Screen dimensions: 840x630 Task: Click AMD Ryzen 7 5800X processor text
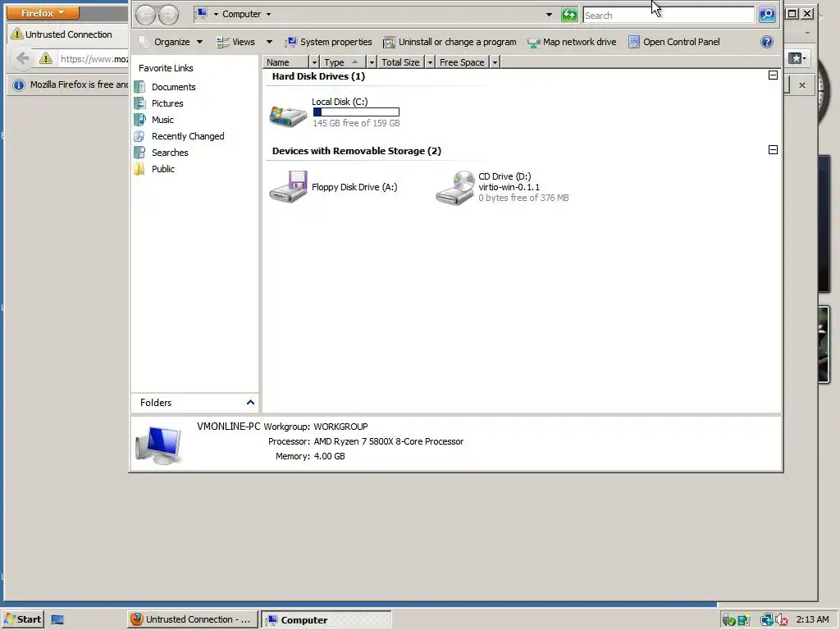(x=388, y=441)
